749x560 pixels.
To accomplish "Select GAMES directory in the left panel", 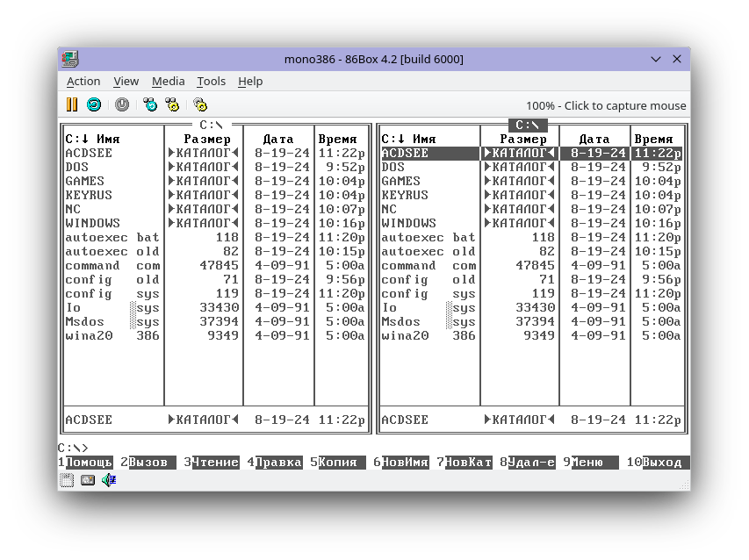I will click(x=215, y=182).
